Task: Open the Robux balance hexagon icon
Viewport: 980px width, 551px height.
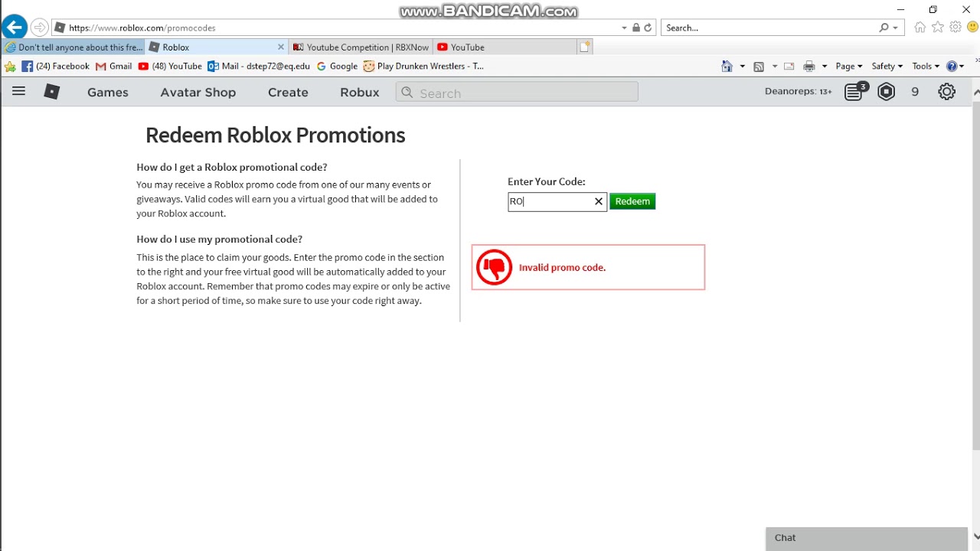Action: click(x=887, y=92)
